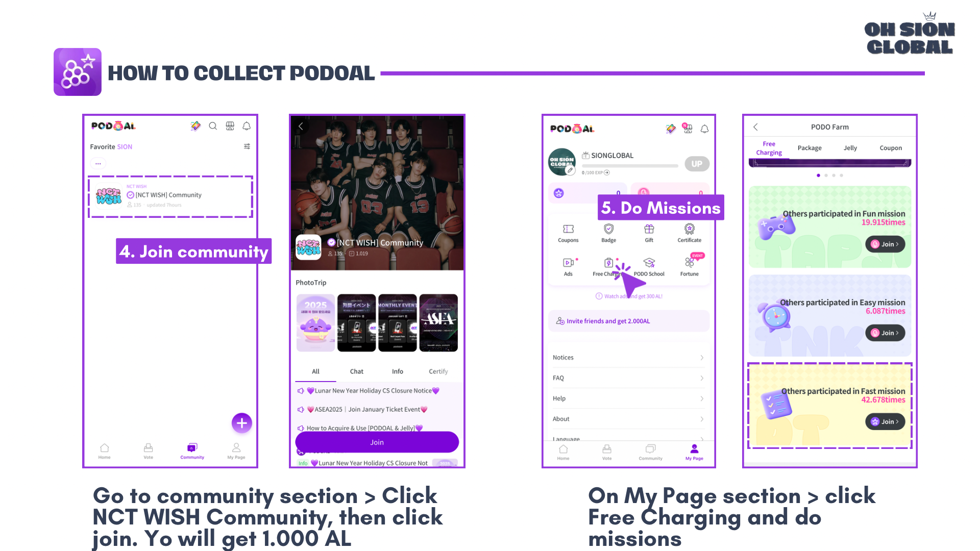Click the purple Join community button
This screenshot has width=980, height=551.
tap(377, 442)
